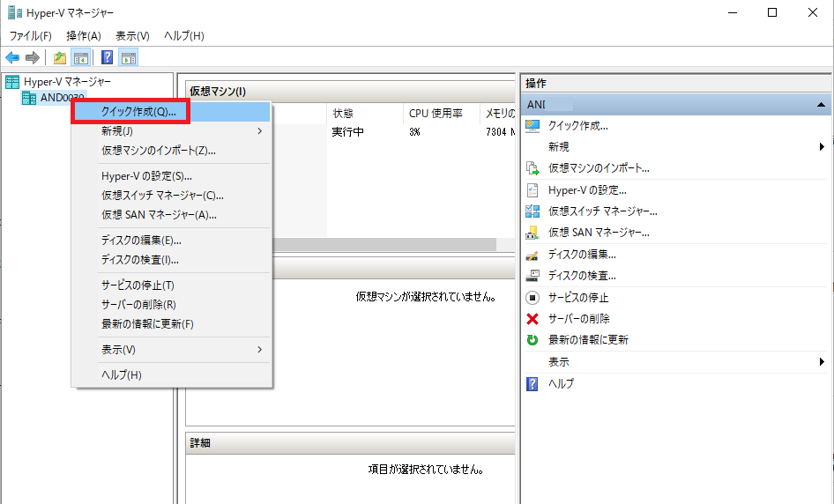Click the Forward arrow toolbar icon
Viewport: 834px width, 504px height.
click(x=33, y=57)
